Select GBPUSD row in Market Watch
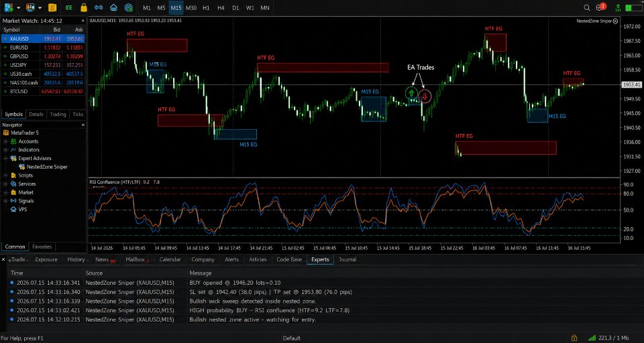Screen dimensions: 644x343 (x=43, y=56)
